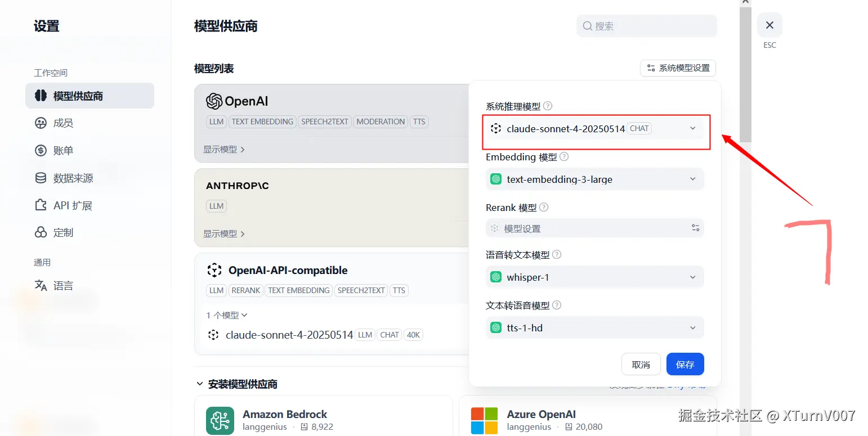Click the 20,080 install count for Azure OpenAI

click(x=583, y=427)
